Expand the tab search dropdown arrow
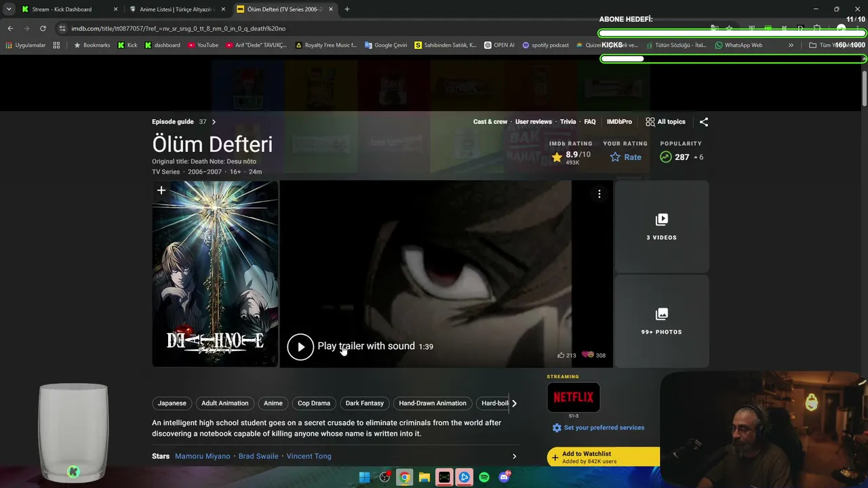This screenshot has height=488, width=868. tap(9, 9)
